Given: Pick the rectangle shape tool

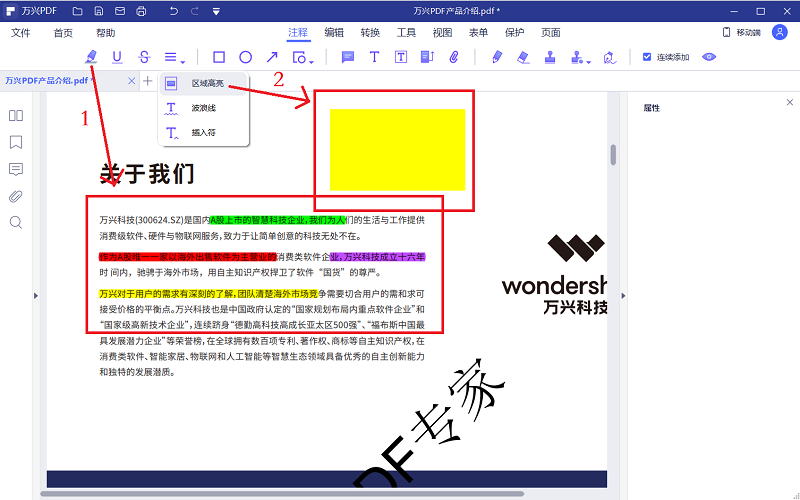Looking at the screenshot, I should tap(219, 57).
